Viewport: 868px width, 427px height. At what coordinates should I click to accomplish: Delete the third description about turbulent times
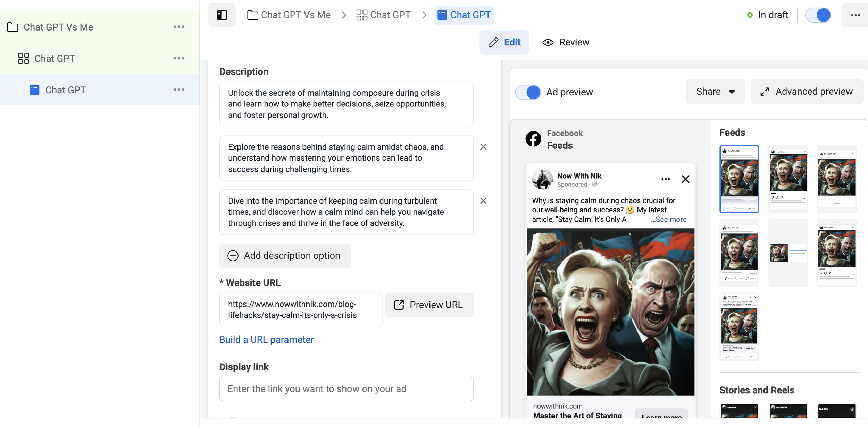point(483,201)
